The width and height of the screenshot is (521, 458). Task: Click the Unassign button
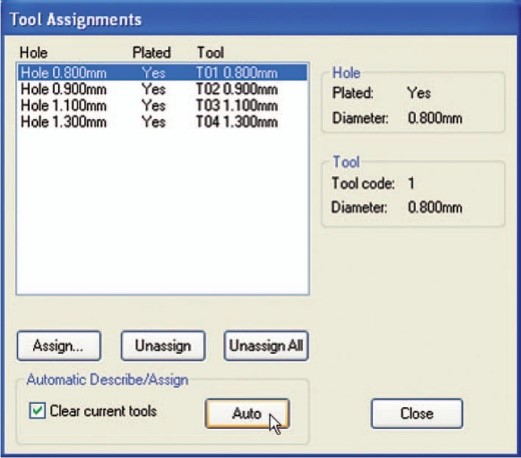[163, 346]
